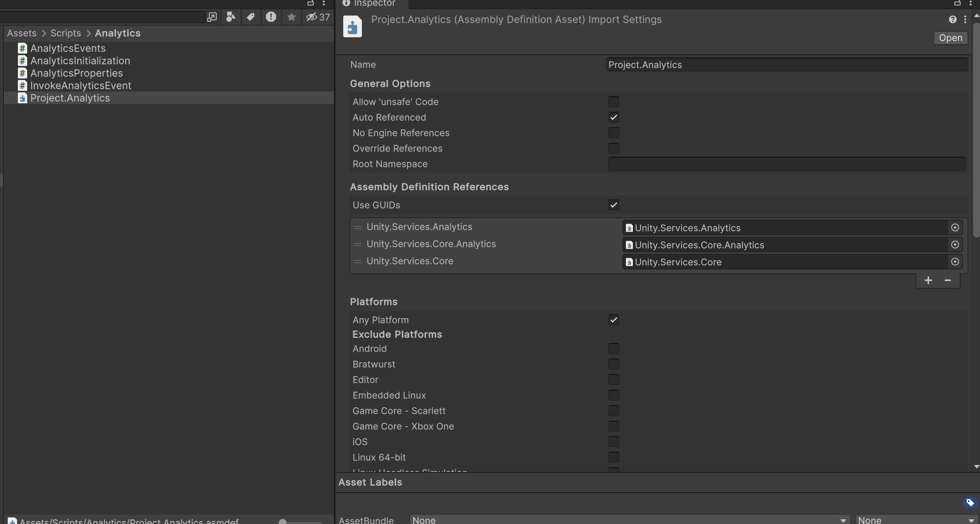Click the AnalyticsEvents script icon
Screen dimensions: 980x524
[22, 48]
